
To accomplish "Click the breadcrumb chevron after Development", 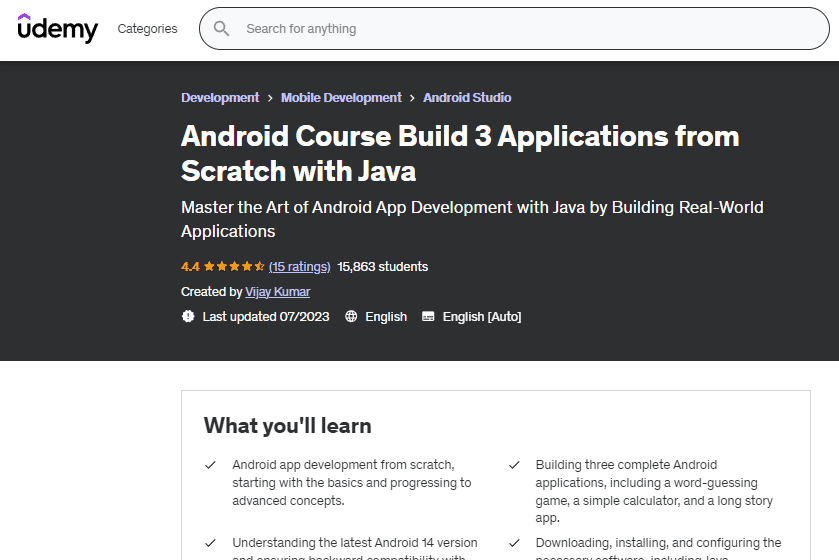I will (x=270, y=98).
